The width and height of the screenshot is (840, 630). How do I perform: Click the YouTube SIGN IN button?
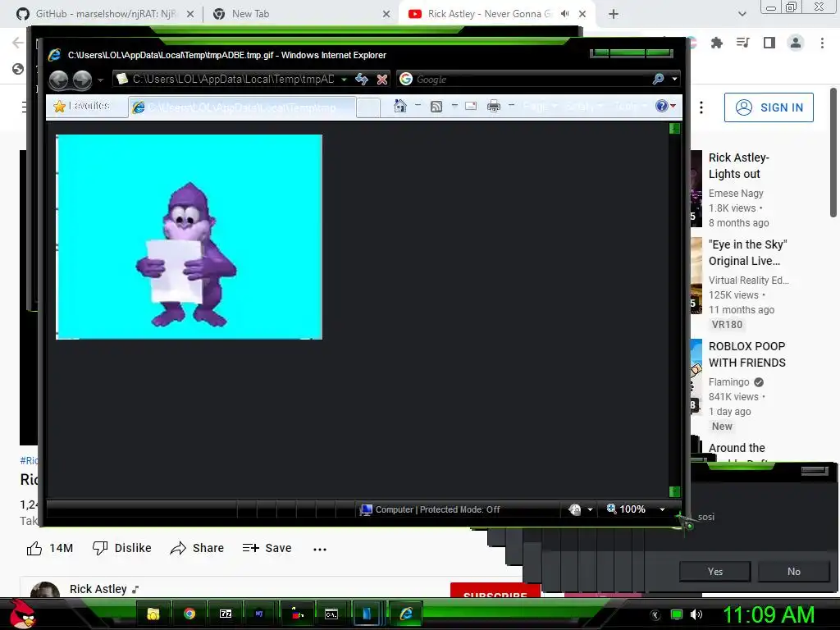[x=769, y=107]
